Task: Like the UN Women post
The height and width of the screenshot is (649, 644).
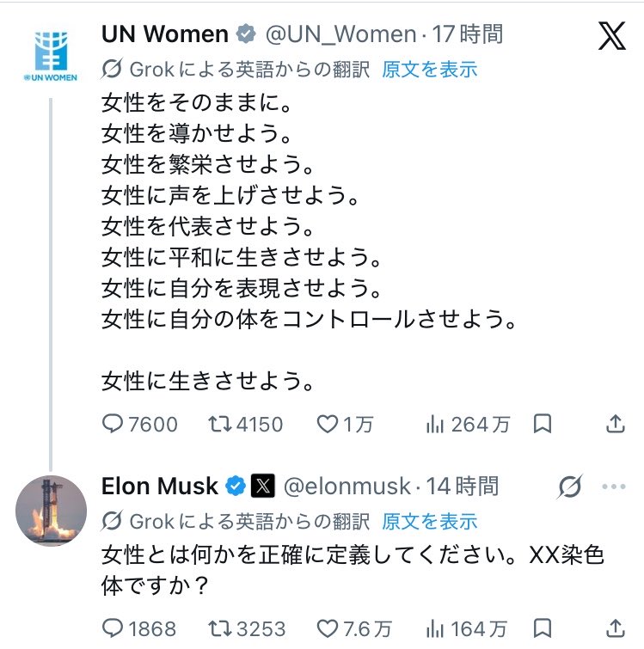Action: point(345,425)
